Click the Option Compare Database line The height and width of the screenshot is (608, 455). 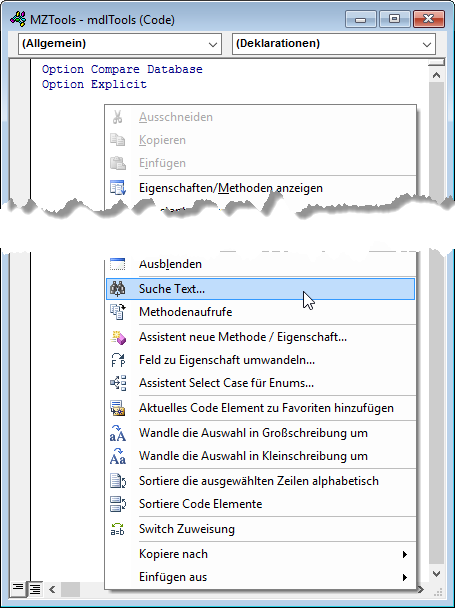[122, 69]
